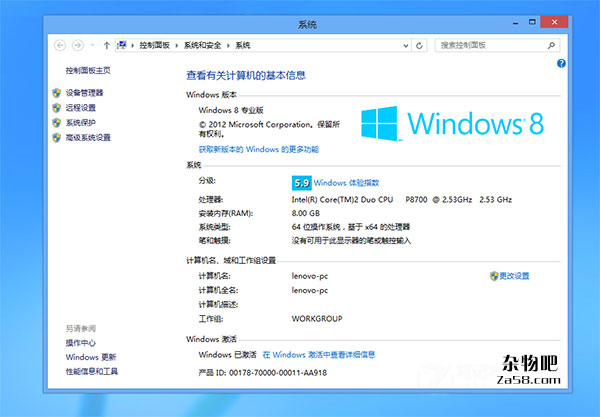Click the Windows 8 logo image
Screen dimensions: 600x417
pos(452,123)
